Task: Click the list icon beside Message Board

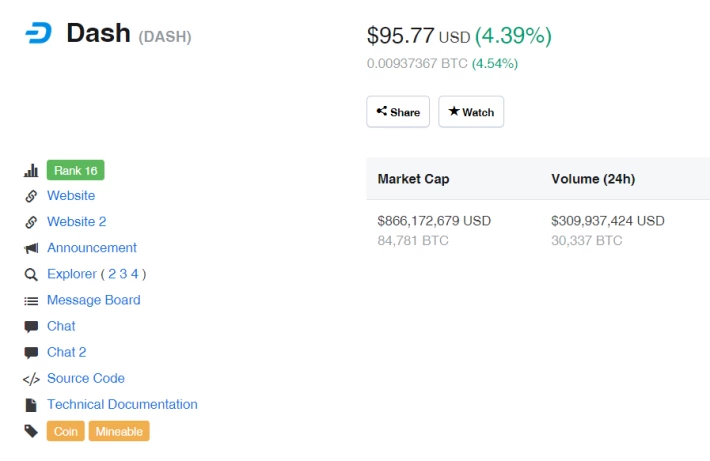Action: 31,301
